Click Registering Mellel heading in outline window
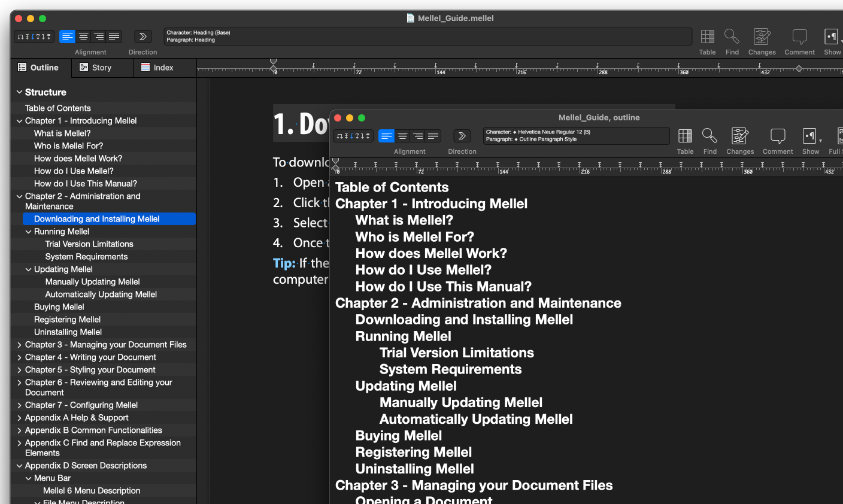Image resolution: width=843 pixels, height=504 pixels. click(x=414, y=453)
